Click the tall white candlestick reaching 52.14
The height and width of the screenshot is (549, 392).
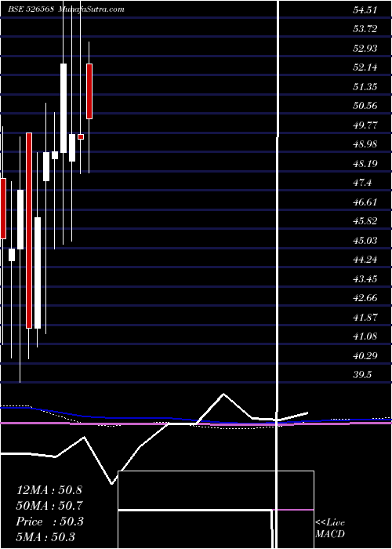point(64,108)
